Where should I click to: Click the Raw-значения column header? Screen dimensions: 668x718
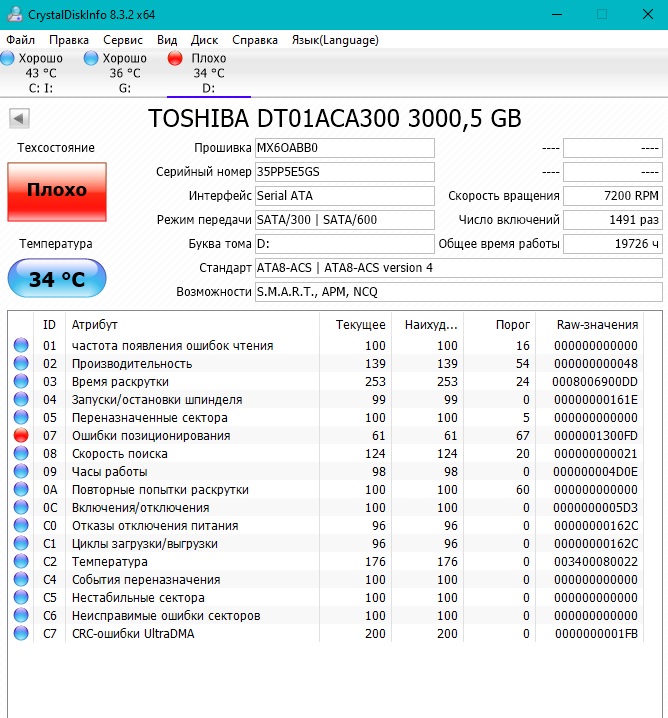coord(590,325)
